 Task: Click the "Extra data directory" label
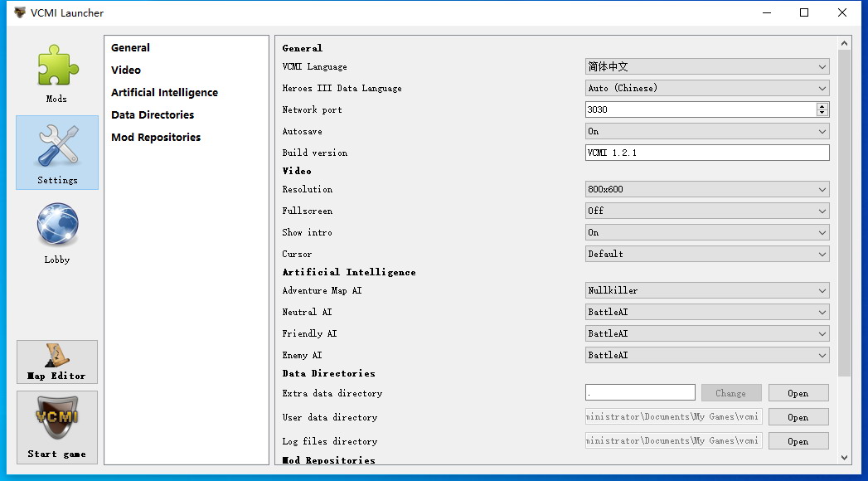332,394
